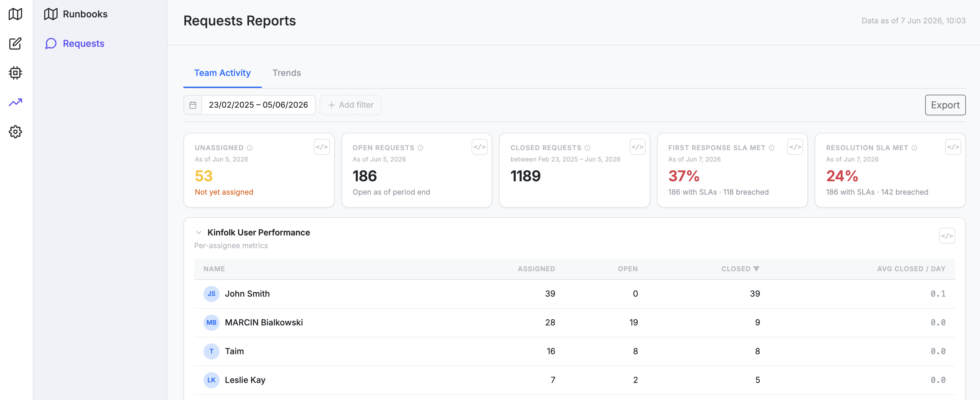Click the 53 unassigned count
The image size is (980, 400).
(x=203, y=176)
